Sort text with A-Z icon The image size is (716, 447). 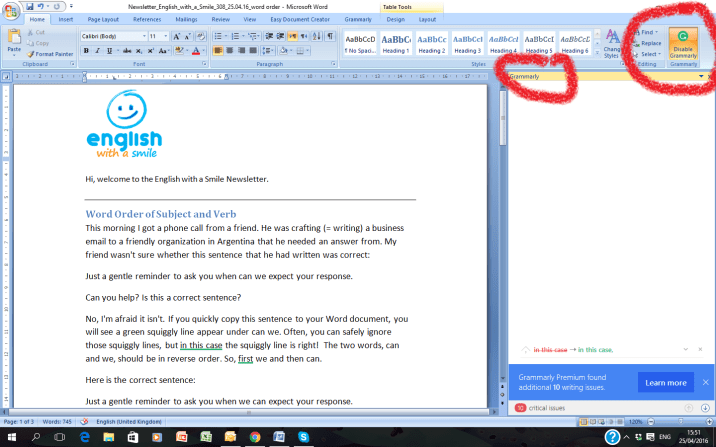click(317, 36)
